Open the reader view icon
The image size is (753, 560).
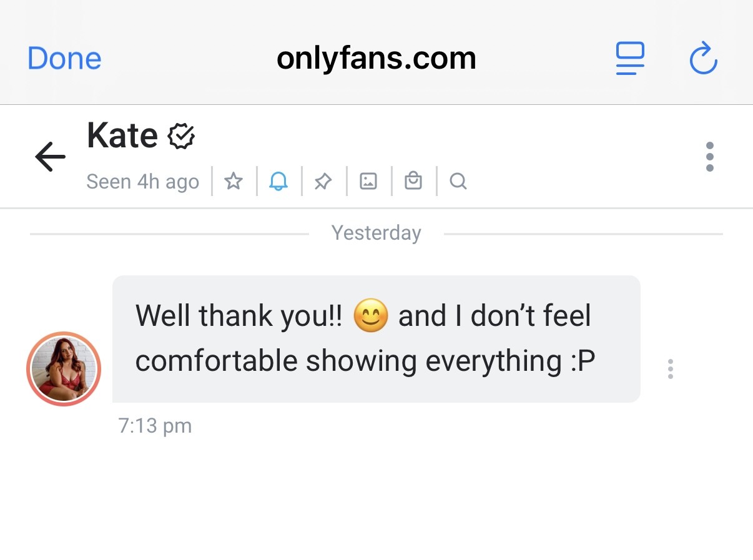(x=629, y=59)
